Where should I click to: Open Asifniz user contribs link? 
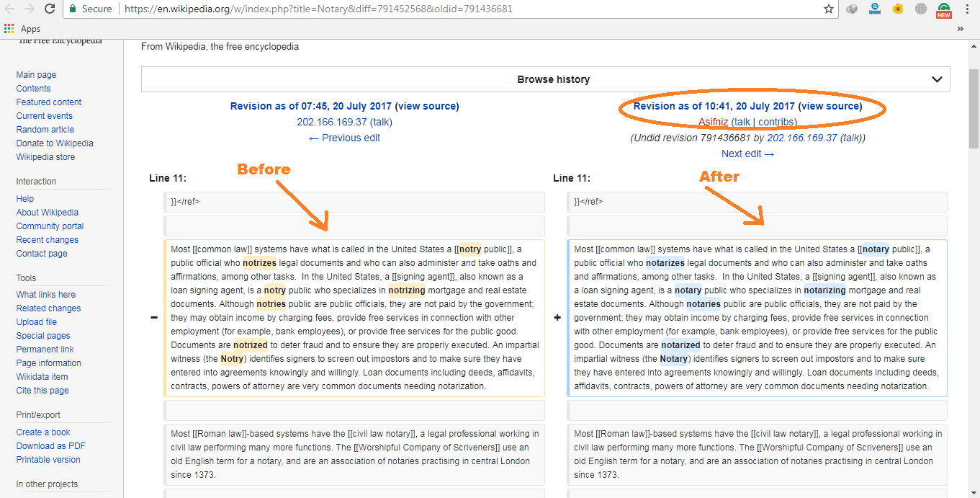point(776,122)
